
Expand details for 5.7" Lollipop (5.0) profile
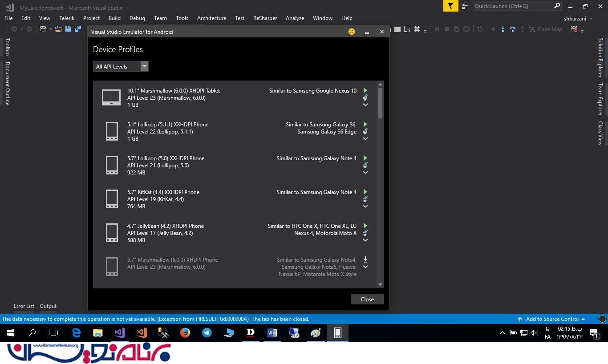coord(365,173)
